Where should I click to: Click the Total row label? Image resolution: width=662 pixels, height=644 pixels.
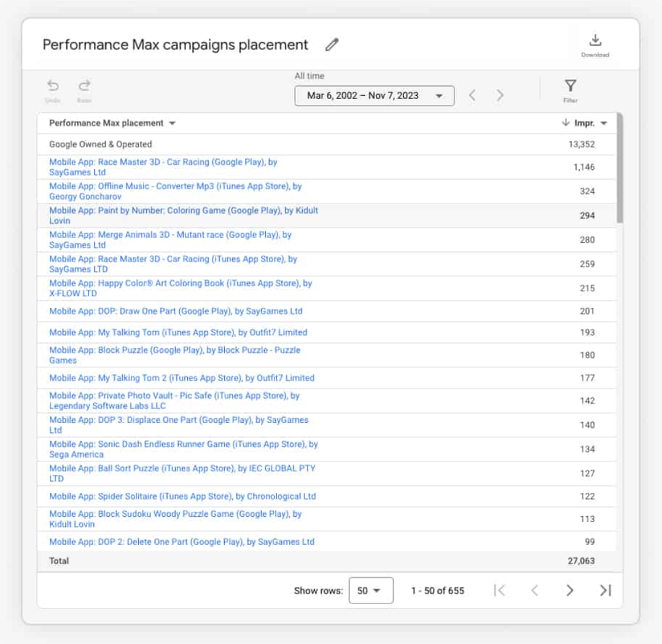[59, 561]
